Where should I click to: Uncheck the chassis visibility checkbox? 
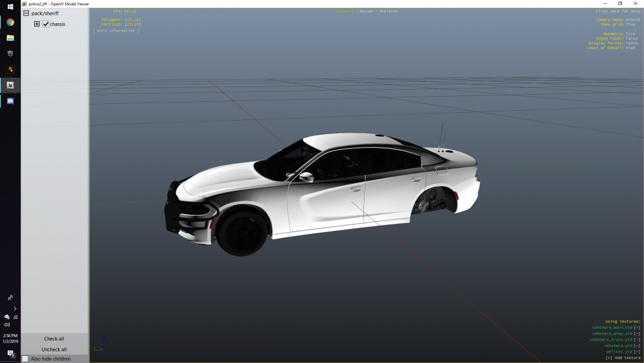46,25
